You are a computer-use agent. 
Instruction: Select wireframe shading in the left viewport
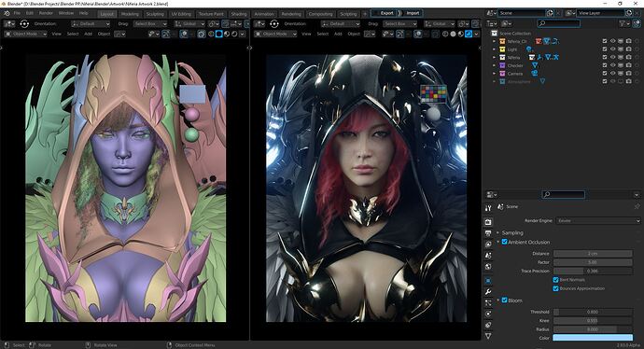pos(211,35)
